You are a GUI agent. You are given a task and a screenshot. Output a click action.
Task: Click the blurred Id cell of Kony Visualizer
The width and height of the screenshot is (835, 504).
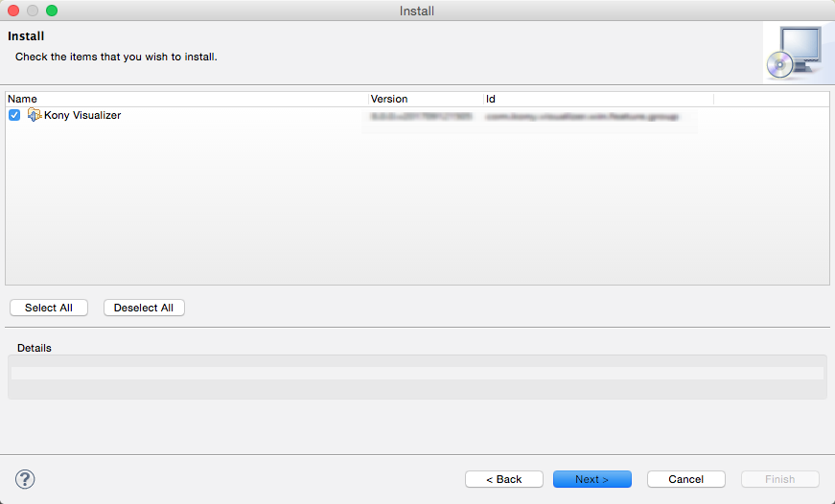tap(582, 116)
